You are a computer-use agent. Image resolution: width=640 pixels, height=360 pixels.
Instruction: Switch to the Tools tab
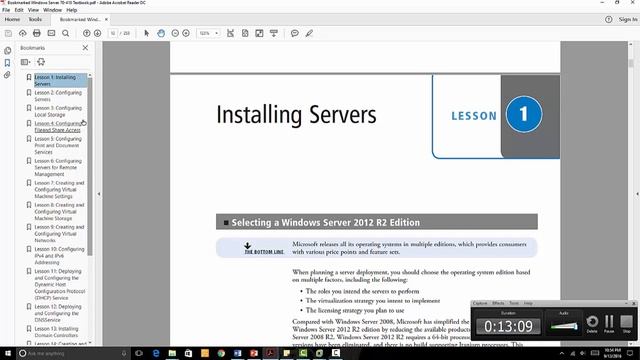35,19
